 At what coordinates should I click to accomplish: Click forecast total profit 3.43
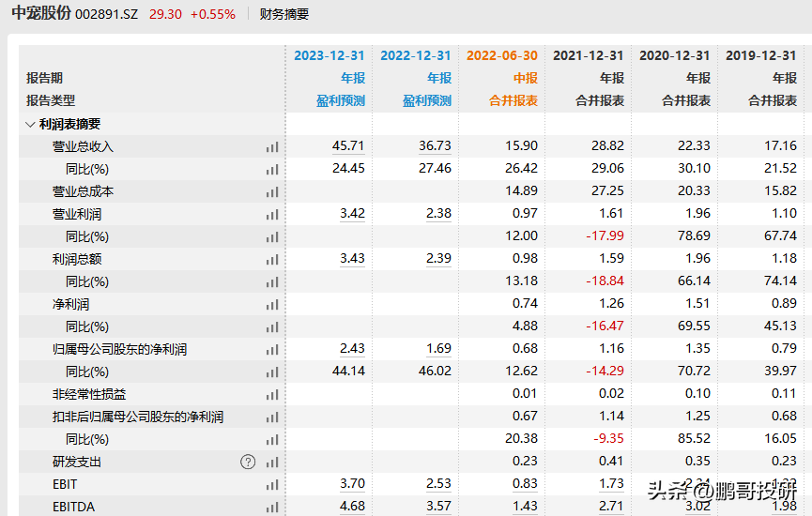353,258
